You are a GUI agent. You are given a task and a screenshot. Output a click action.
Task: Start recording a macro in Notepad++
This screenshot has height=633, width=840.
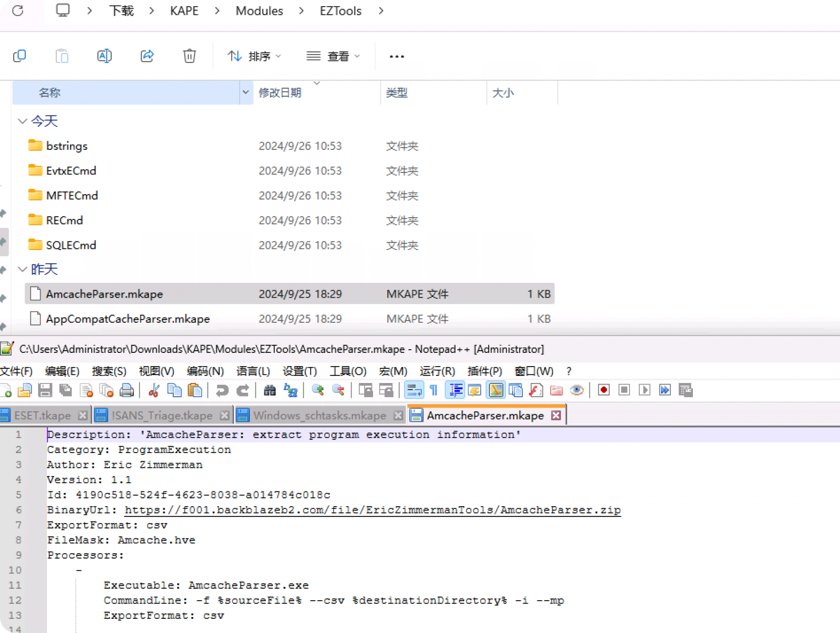[x=603, y=390]
